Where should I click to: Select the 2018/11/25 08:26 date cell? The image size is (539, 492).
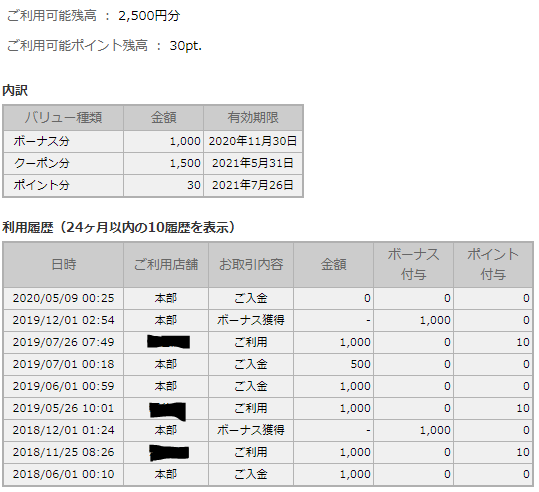(63, 452)
